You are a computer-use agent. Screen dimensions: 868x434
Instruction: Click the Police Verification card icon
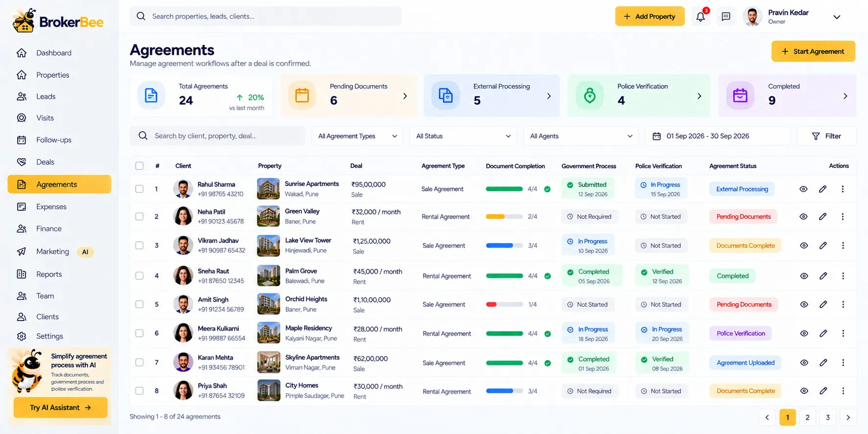point(590,95)
